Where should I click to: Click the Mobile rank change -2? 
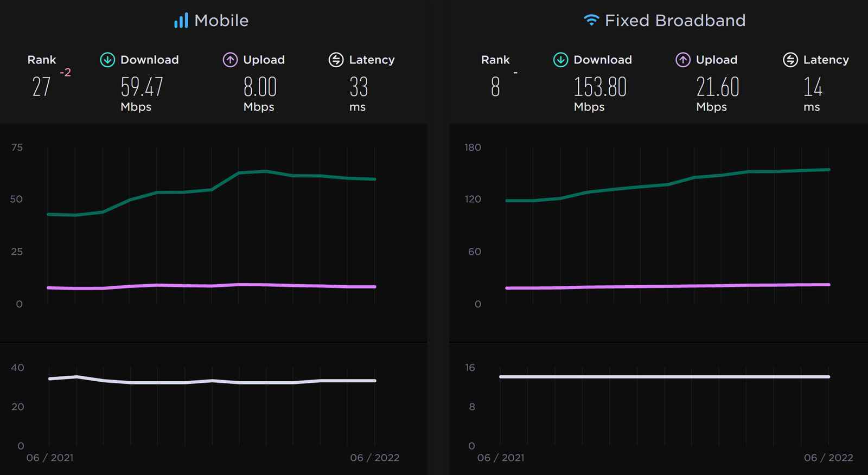pyautogui.click(x=65, y=72)
